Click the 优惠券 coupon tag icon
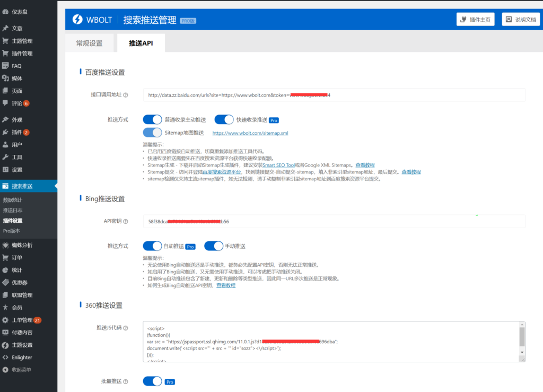 click(x=5, y=283)
